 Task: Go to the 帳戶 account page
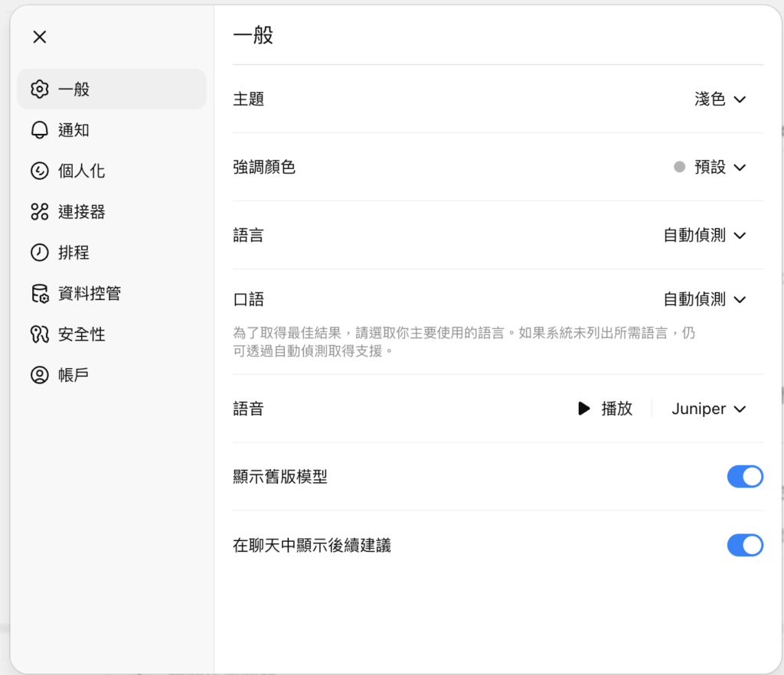(x=74, y=375)
